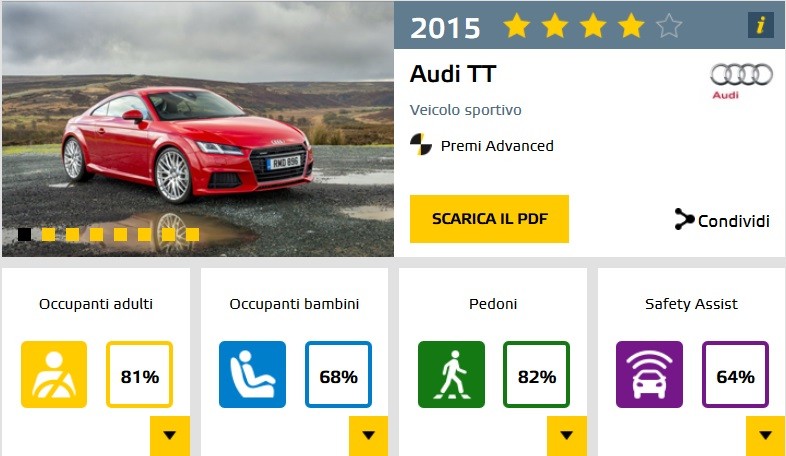Expand the Occupanti adulti details arrow
The image size is (786, 456).
point(170,435)
